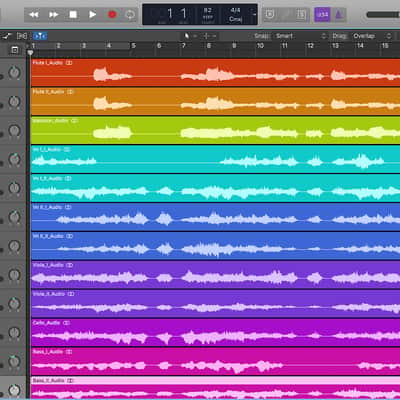Click the pan knob beside Viola_I_Audio region
The height and width of the screenshot is (400, 400).
click(14, 275)
